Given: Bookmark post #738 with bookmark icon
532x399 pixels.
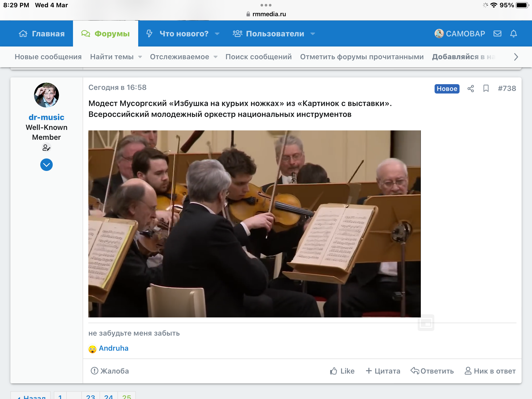Looking at the screenshot, I should [x=486, y=89].
